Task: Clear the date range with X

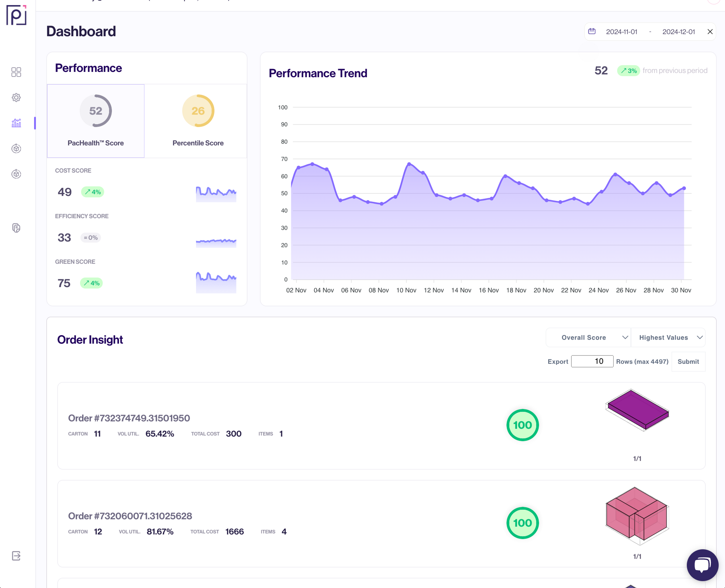Action: click(x=710, y=32)
